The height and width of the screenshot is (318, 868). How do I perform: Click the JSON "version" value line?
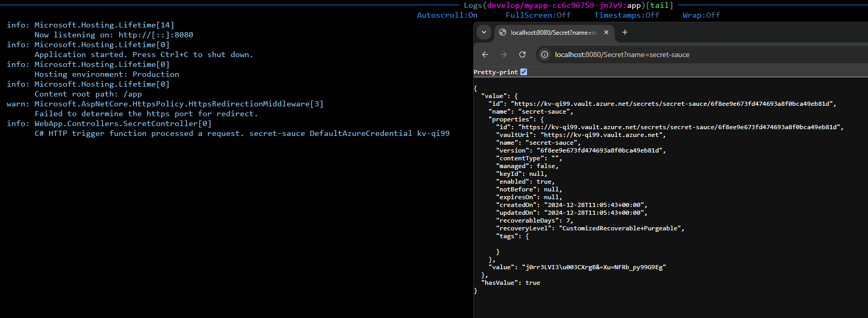point(581,150)
